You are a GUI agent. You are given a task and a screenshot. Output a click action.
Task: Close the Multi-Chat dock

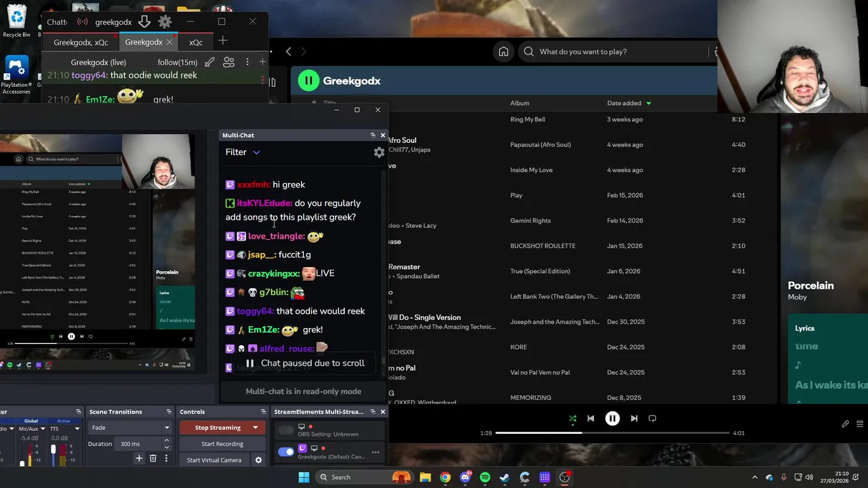click(x=382, y=135)
